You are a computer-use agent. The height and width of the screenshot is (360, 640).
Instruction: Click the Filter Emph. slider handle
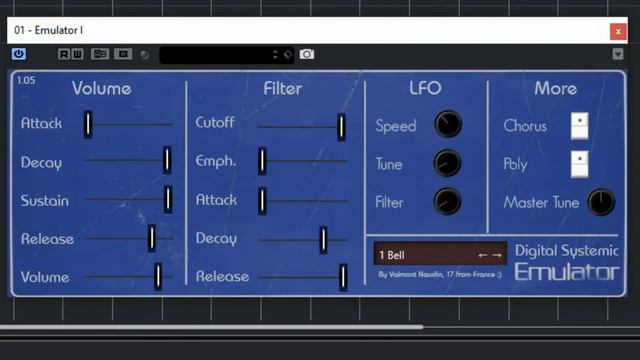click(262, 161)
